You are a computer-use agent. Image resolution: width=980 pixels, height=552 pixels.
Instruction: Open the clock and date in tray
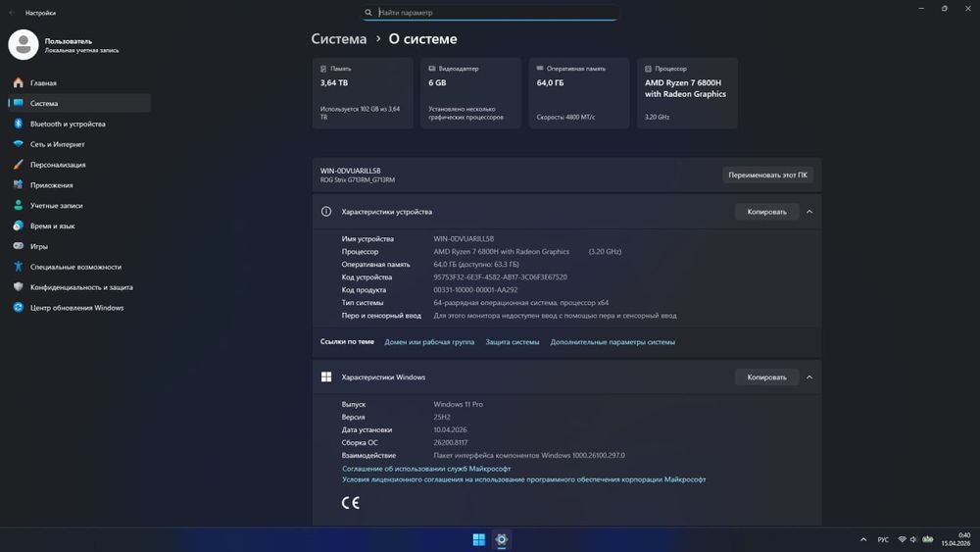click(956, 539)
